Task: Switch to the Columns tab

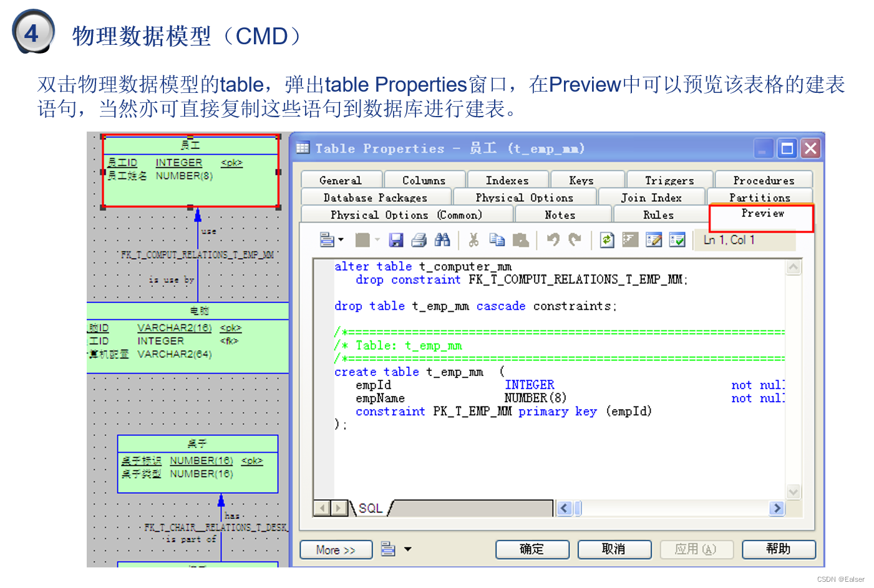Action: 424,180
